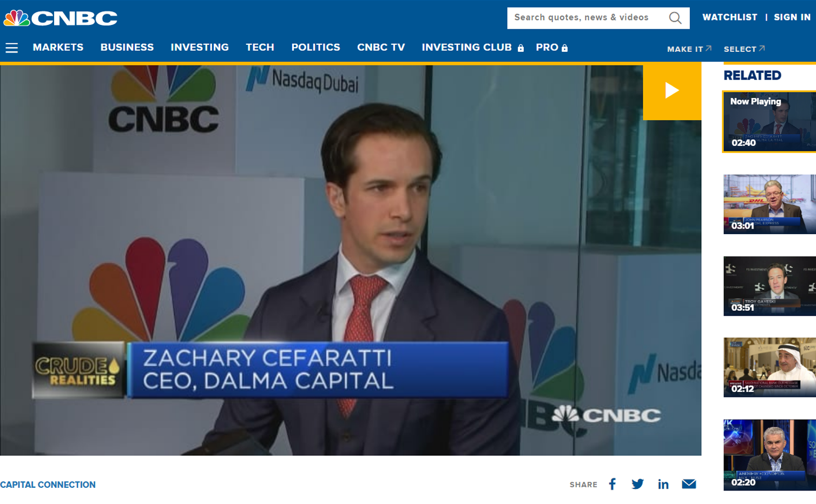Play the video with the yellow play button

[672, 90]
